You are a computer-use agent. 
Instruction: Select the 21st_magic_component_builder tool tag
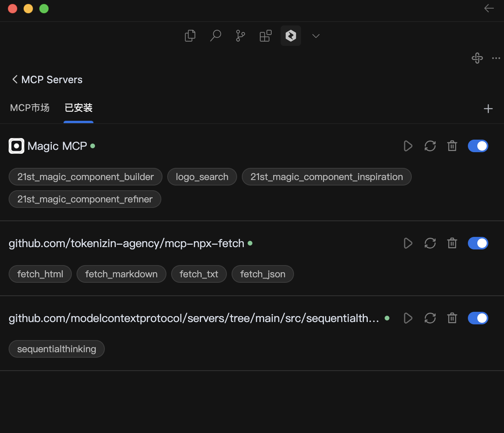point(86,177)
